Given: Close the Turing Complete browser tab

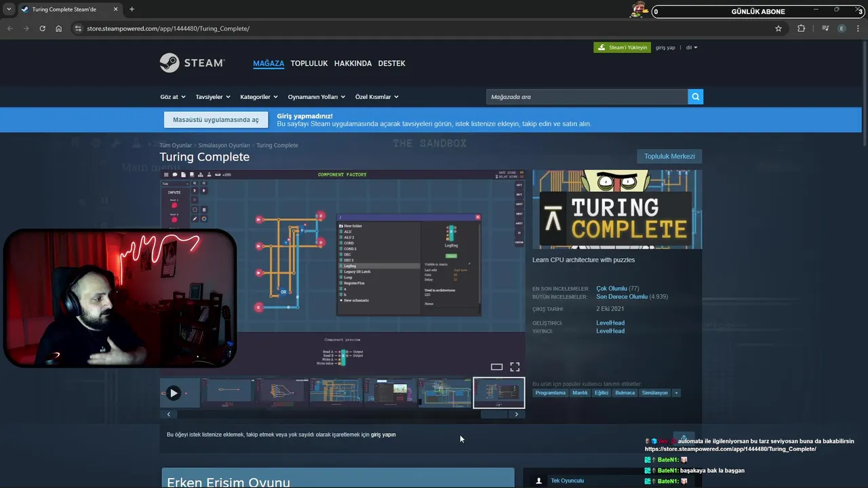Looking at the screenshot, I should [x=117, y=9].
